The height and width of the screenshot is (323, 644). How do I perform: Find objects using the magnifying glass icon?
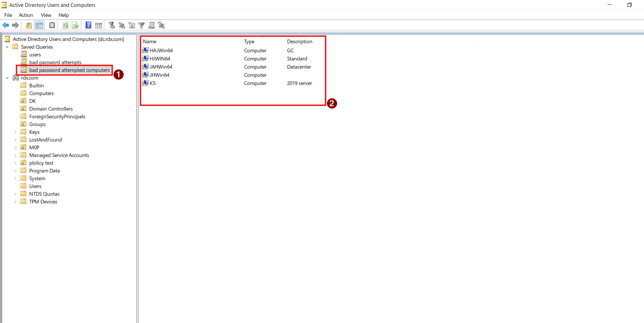click(151, 25)
